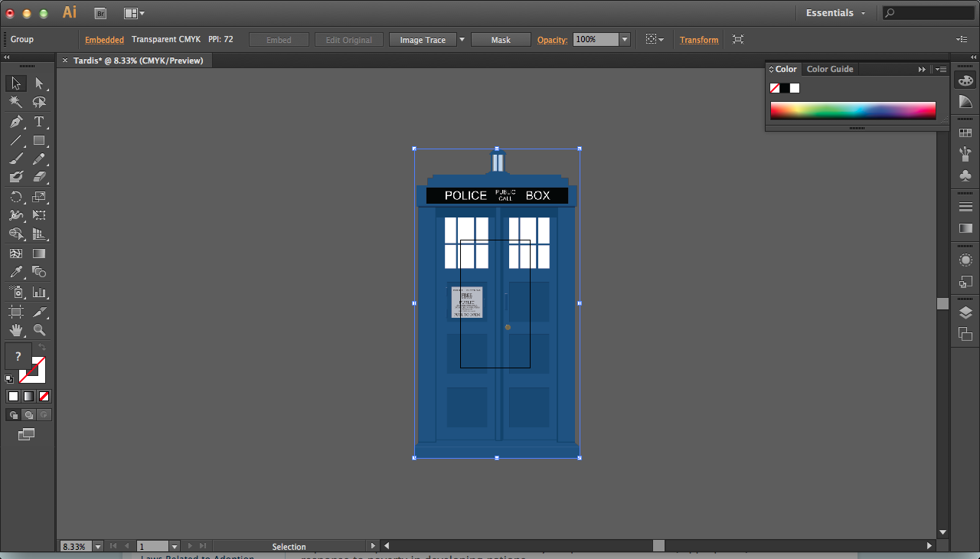The image size is (980, 559).
Task: Select the Pen tool
Action: click(16, 122)
